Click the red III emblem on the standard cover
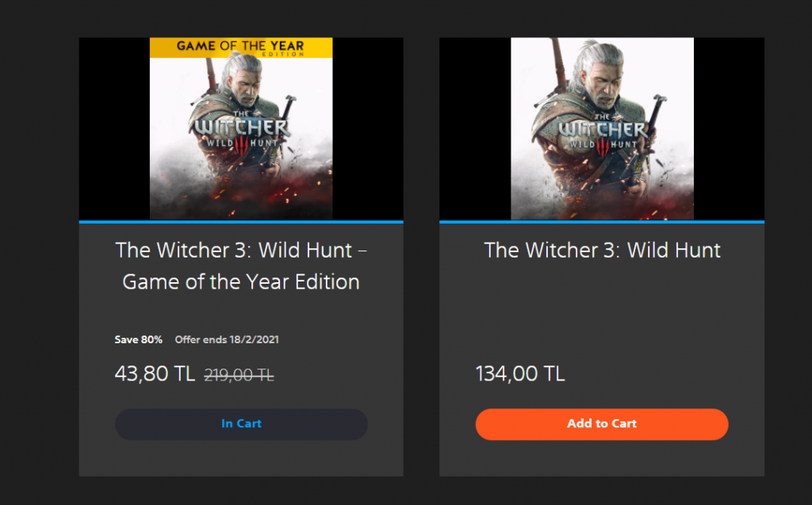This screenshot has width=812, height=505. point(602,145)
